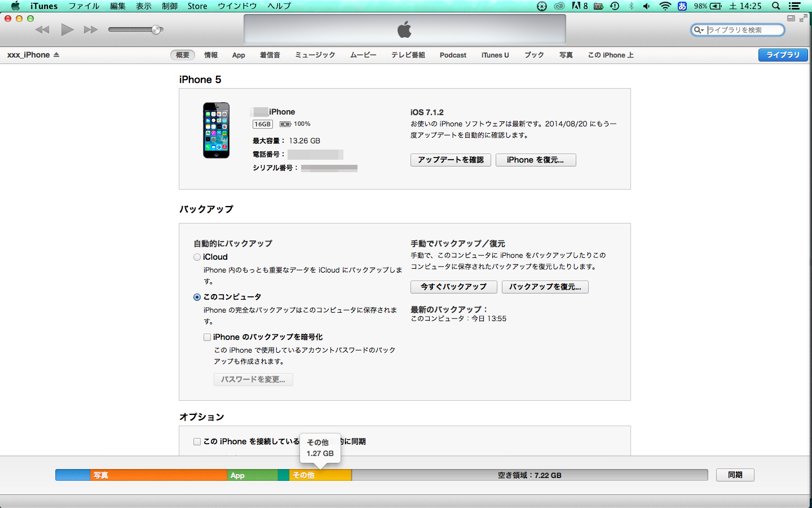Open the ブック tab
Image resolution: width=812 pixels, height=508 pixels.
click(534, 55)
